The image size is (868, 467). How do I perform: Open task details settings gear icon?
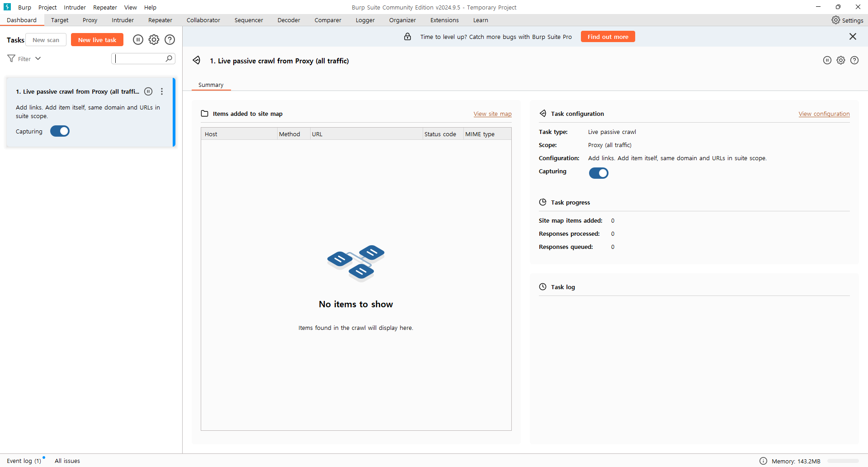click(841, 60)
